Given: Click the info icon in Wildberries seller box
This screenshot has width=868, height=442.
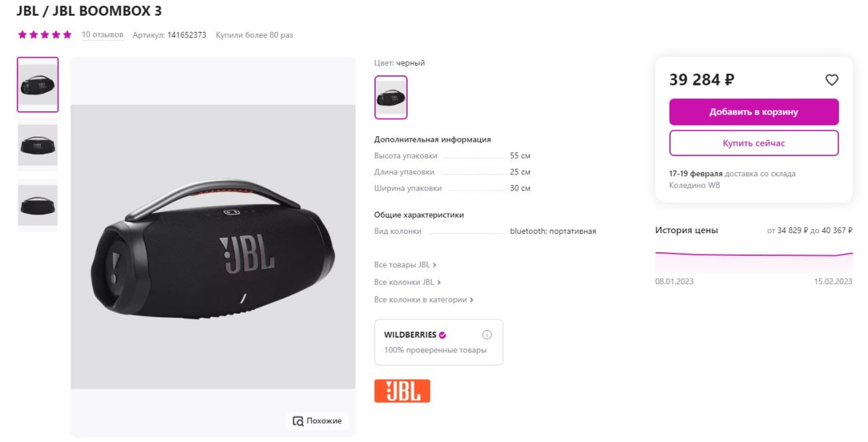Looking at the screenshot, I should point(487,335).
